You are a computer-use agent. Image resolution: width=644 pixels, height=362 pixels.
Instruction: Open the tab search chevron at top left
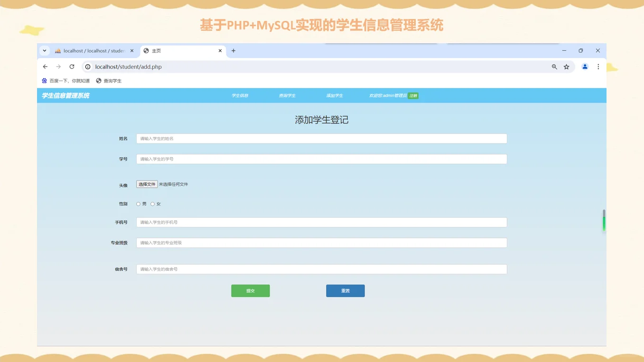coord(44,50)
